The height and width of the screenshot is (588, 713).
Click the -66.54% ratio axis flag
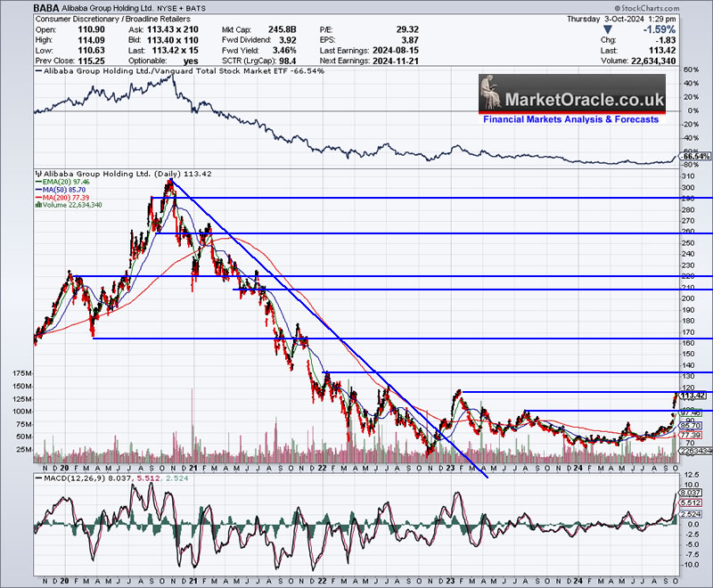(x=695, y=156)
